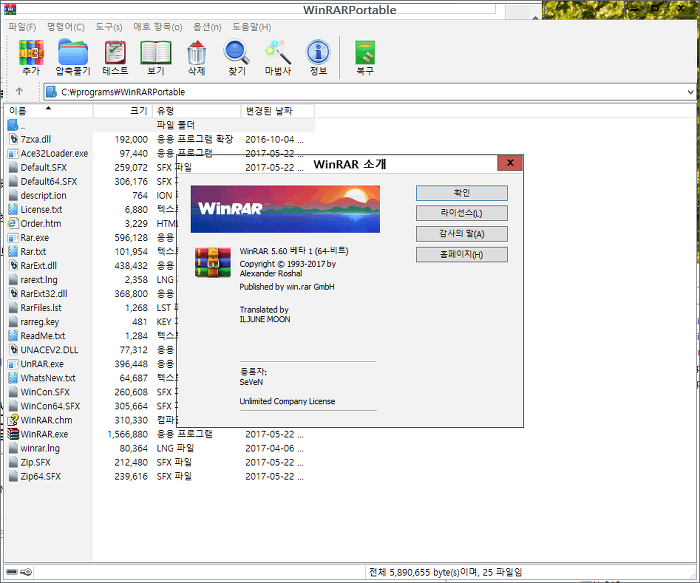Click the 7zxa.dll file icon
The height and width of the screenshot is (583, 700).
[x=13, y=139]
